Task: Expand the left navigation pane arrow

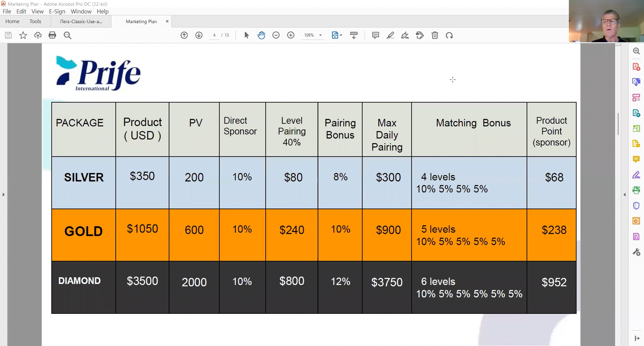Action: (3, 194)
